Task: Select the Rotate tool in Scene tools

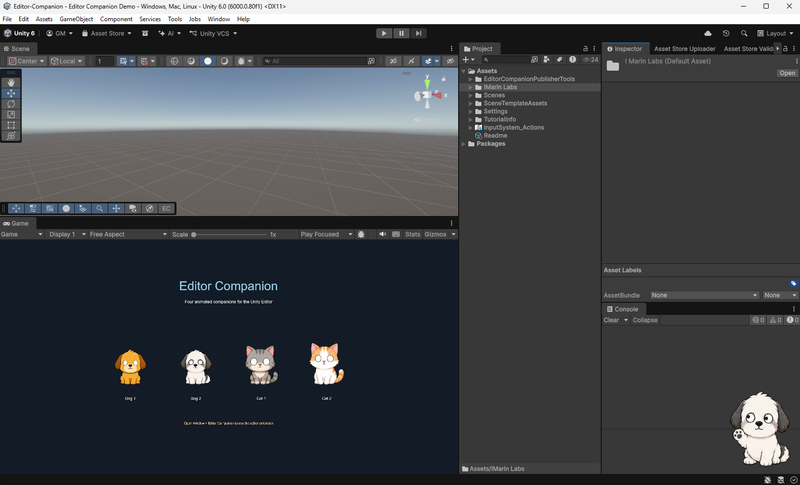Action: (11, 104)
